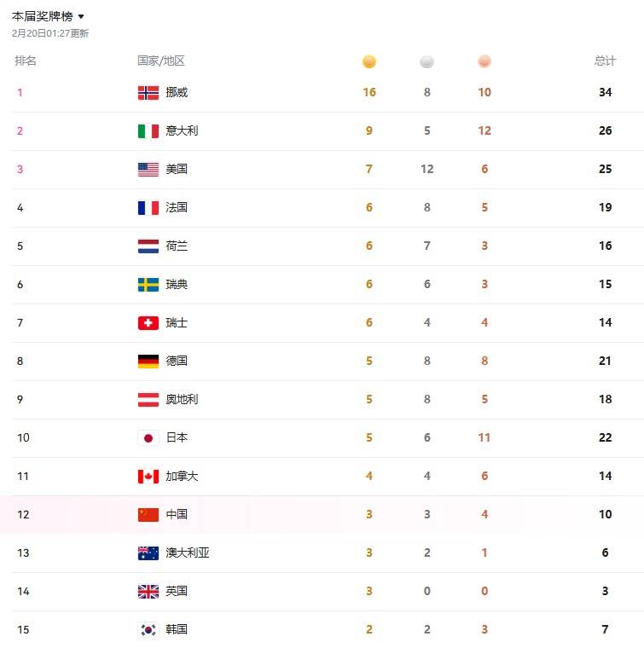Screen dimensions: 644x648
Task: Open the 中国 country link
Action: 177,514
